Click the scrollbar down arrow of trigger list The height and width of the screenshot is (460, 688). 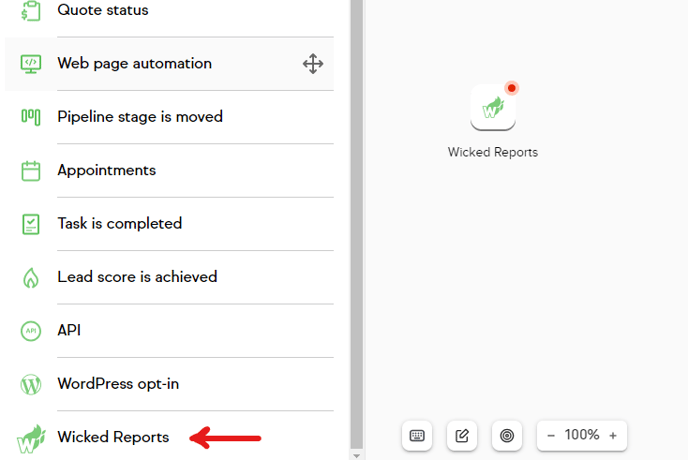(356, 456)
